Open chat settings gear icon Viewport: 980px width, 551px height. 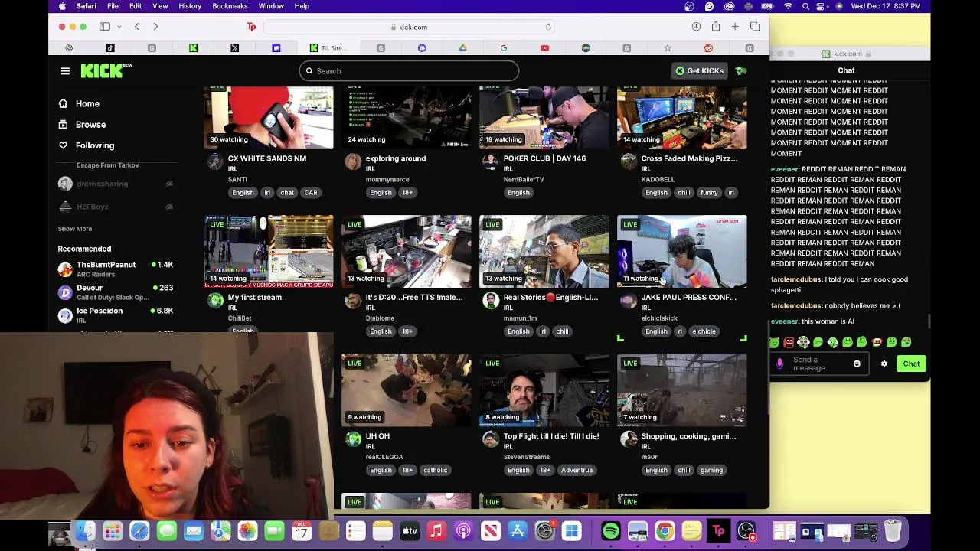(884, 364)
